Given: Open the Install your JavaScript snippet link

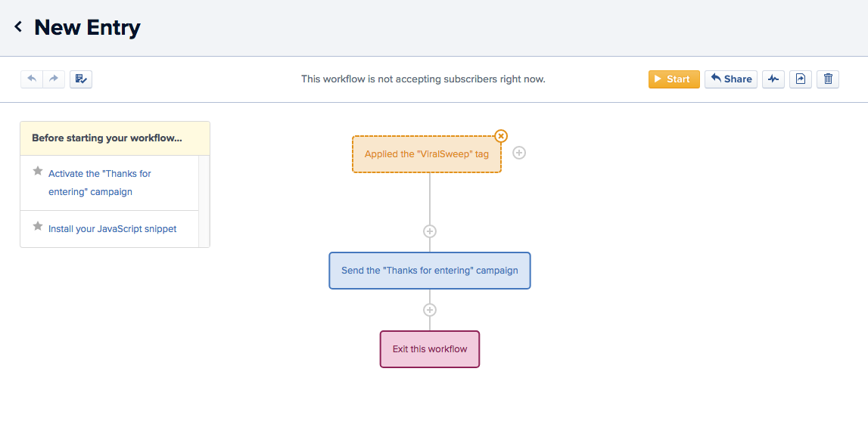Looking at the screenshot, I should pyautogui.click(x=112, y=228).
